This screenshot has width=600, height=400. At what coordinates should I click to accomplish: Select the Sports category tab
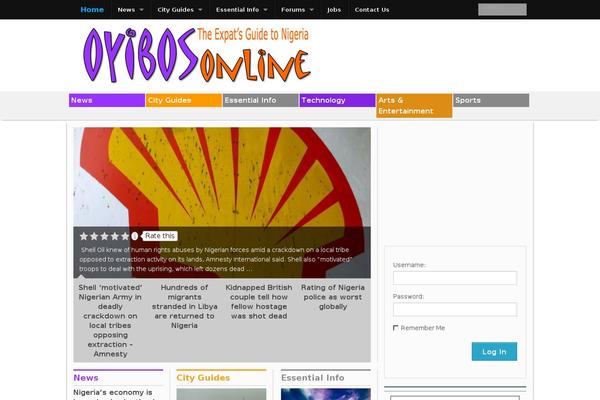tap(491, 100)
